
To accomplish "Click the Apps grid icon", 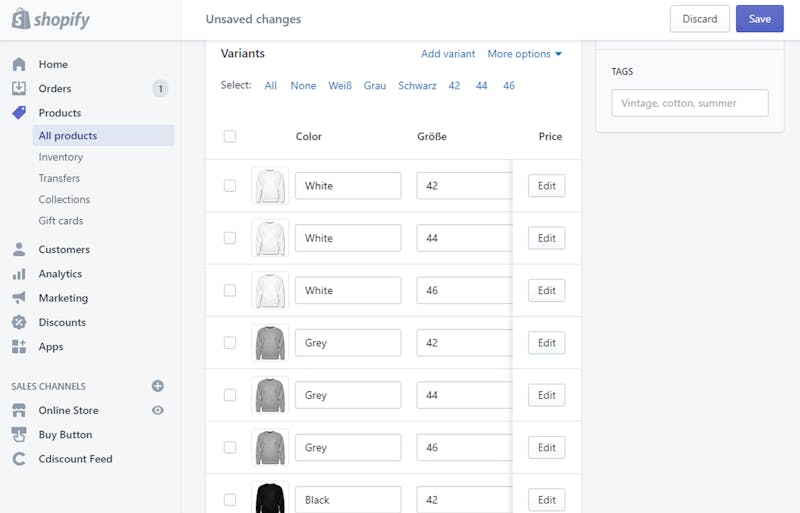I will pyautogui.click(x=19, y=347).
